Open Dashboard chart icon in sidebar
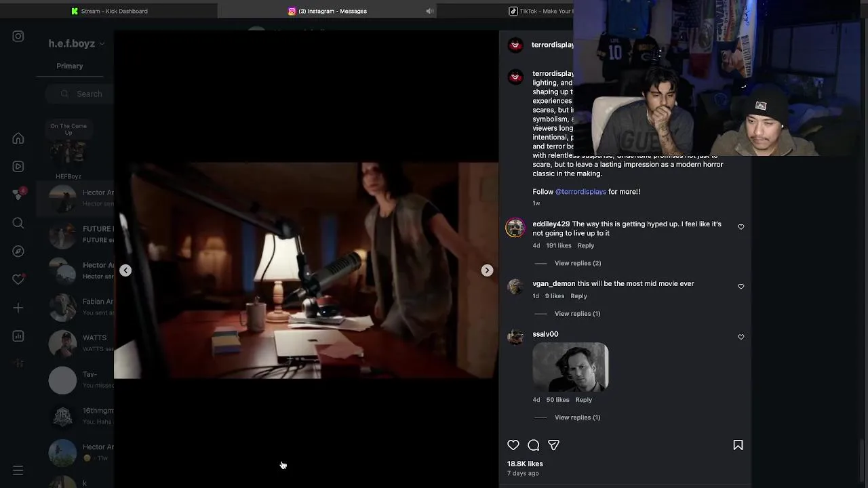 coord(18,336)
